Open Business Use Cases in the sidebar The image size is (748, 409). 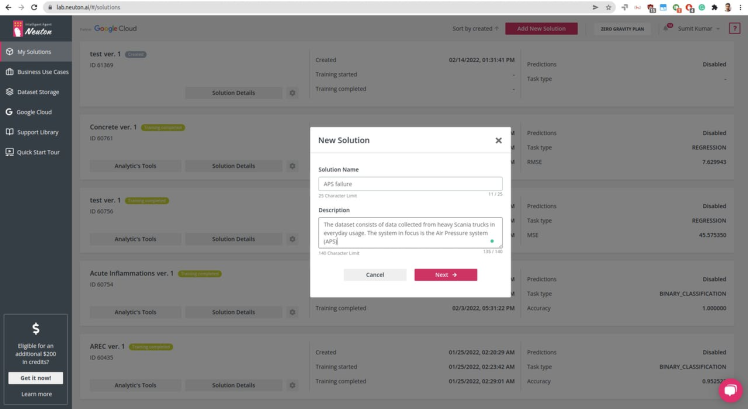(36, 72)
